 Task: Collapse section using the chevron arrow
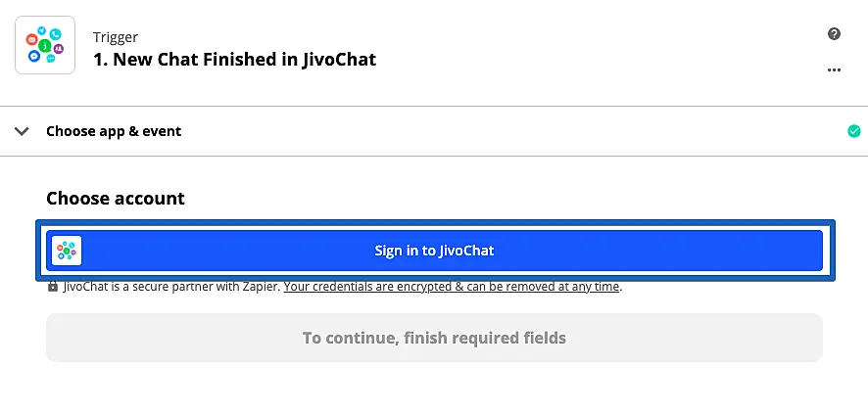click(x=23, y=131)
